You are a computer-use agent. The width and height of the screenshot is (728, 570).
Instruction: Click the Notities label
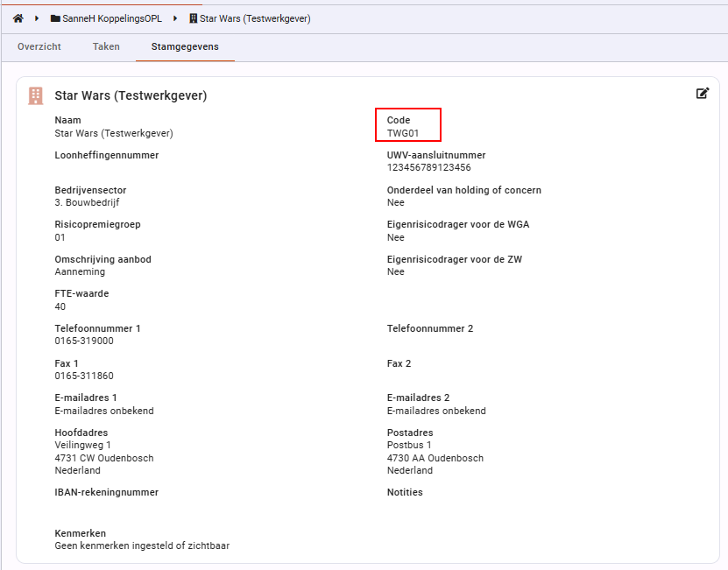point(405,492)
